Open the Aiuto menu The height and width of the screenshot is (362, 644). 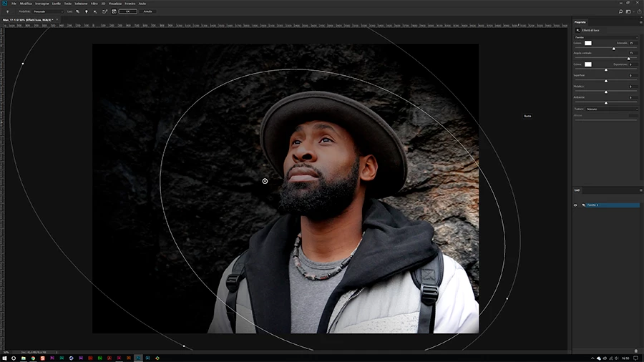(142, 4)
